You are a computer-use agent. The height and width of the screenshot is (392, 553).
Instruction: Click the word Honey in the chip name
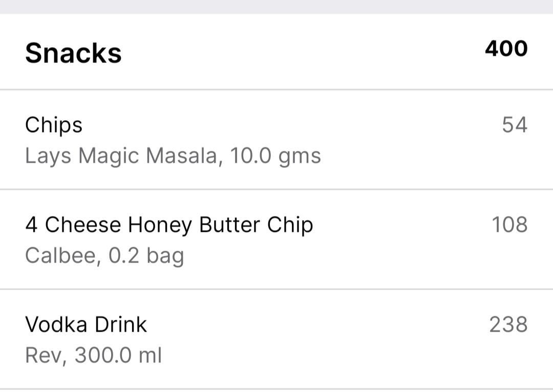160,225
